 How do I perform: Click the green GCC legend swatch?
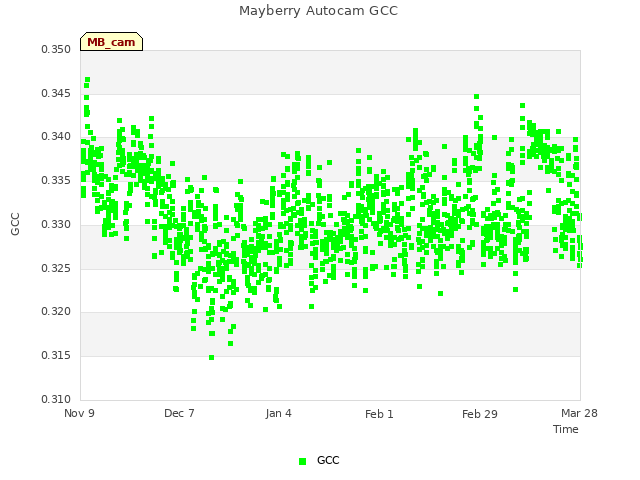[302, 461]
